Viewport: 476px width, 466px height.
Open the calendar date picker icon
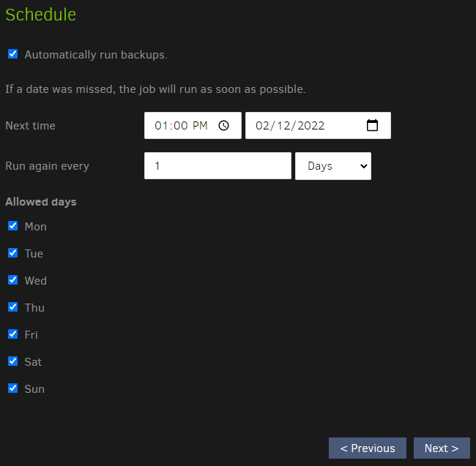tap(372, 125)
